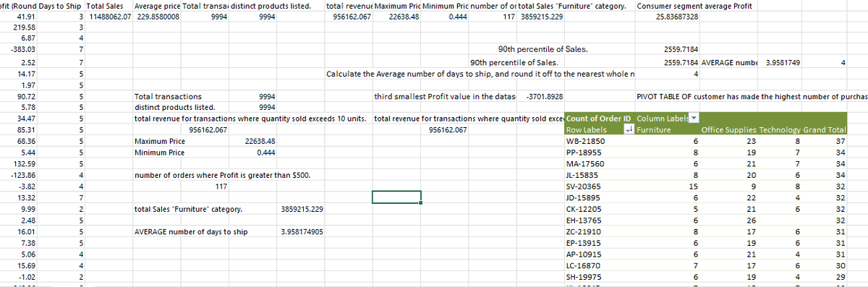Select the profit value 34.47
868x287 pixels.
point(27,119)
